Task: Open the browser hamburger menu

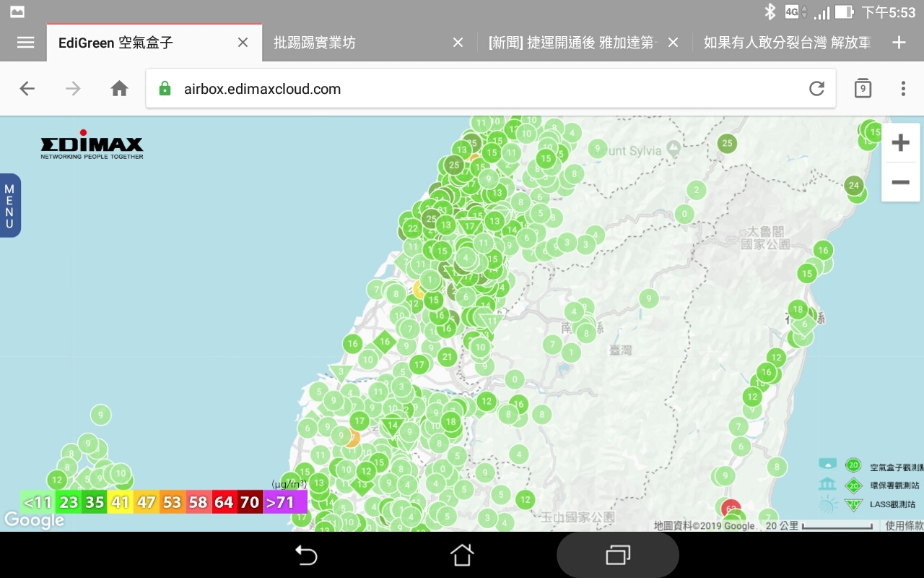Action: coord(25,43)
